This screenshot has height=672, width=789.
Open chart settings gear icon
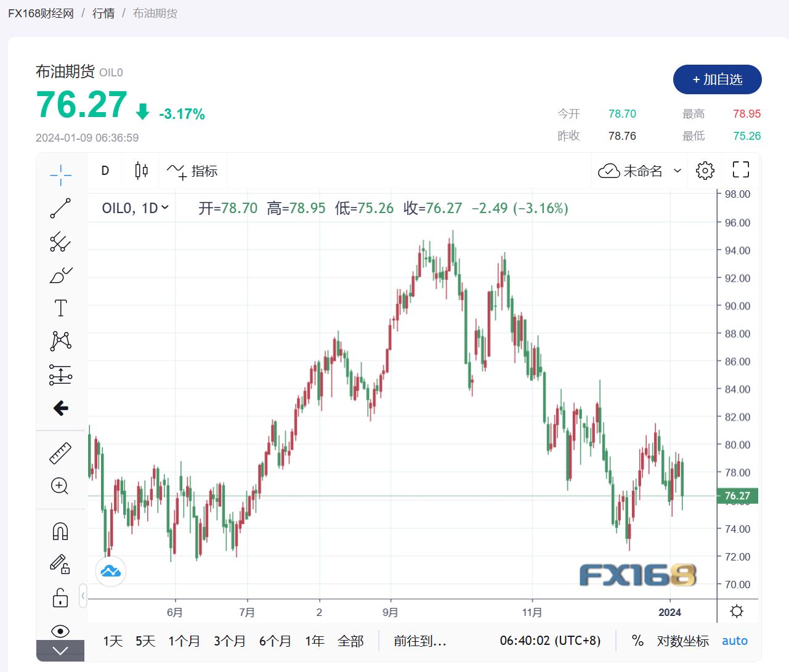click(705, 171)
